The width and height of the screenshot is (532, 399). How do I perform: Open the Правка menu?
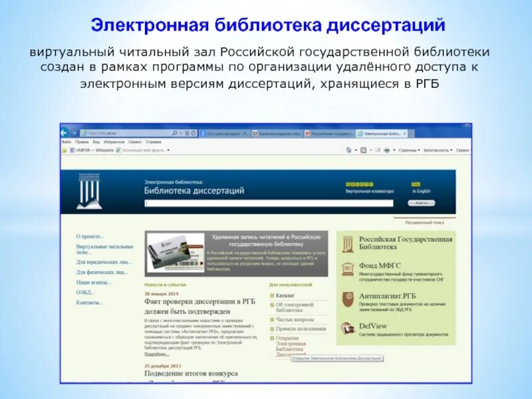pyautogui.click(x=82, y=142)
